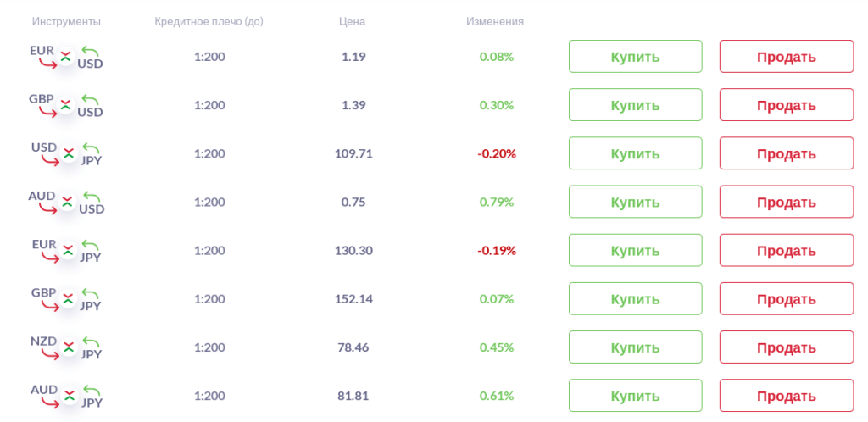Click the GBP/USD currency pair icon
This screenshot has width=868, height=422.
pyautogui.click(x=66, y=105)
